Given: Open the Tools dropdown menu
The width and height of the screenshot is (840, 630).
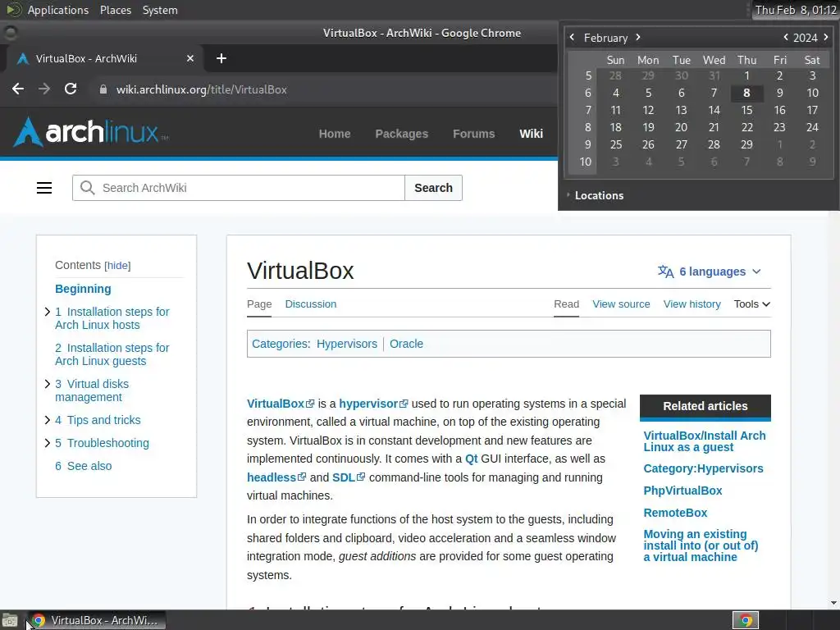Looking at the screenshot, I should tap(752, 304).
